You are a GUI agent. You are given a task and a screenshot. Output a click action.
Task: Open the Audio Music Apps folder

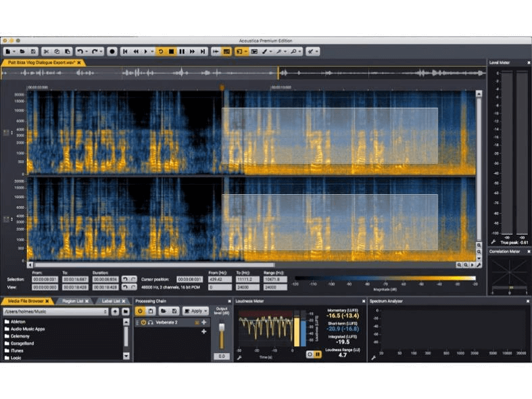pyautogui.click(x=24, y=329)
